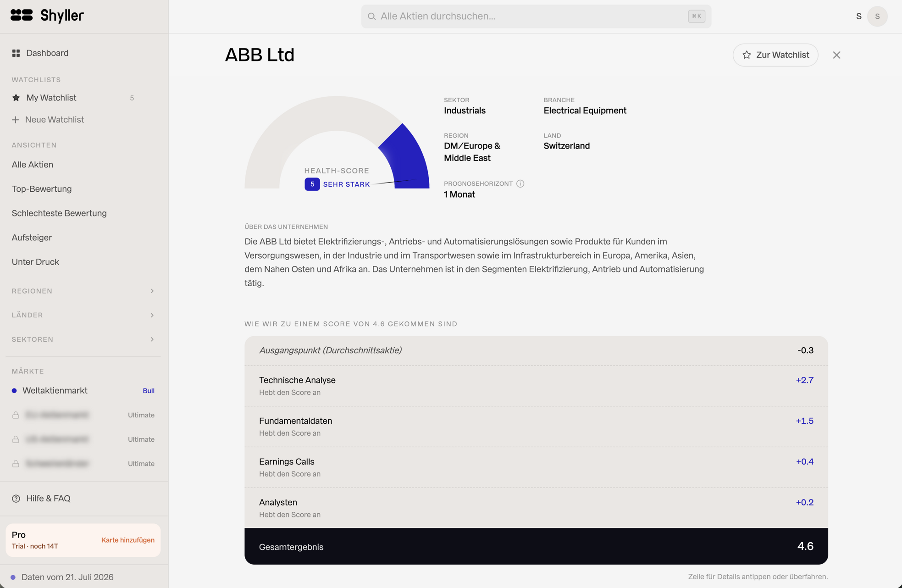Click the Fundamentaldaten score row

536,427
